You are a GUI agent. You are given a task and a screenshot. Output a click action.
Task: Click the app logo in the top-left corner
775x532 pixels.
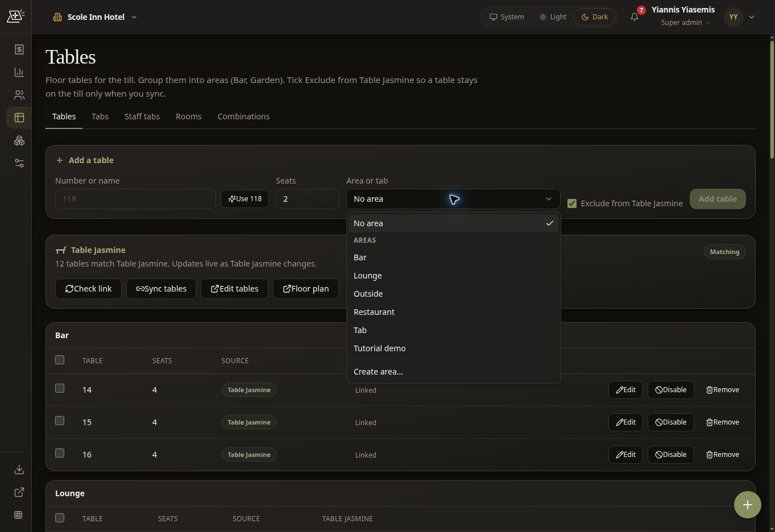click(x=15, y=16)
